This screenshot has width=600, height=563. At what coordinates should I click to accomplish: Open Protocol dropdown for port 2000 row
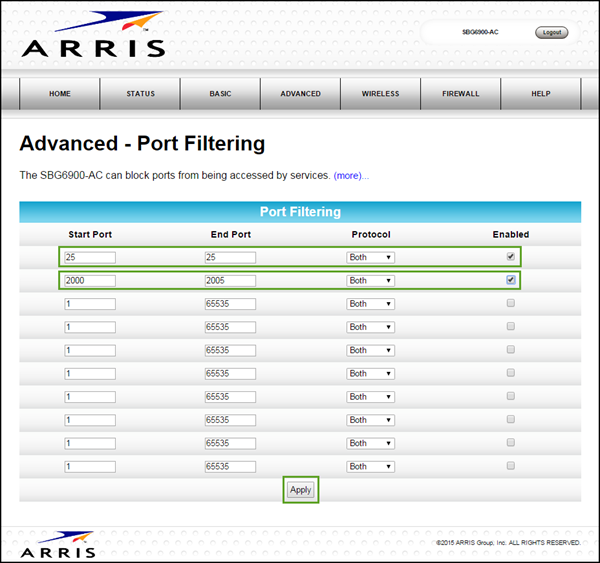tap(371, 281)
